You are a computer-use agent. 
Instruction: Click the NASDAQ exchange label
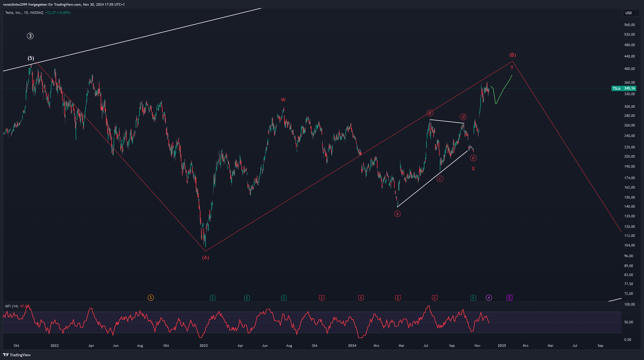(36, 12)
